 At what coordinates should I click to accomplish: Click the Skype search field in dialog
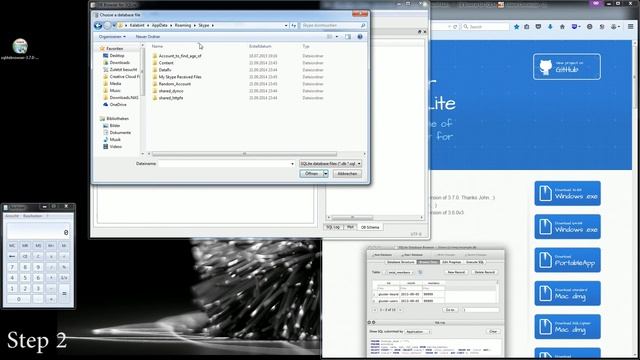tap(333, 25)
